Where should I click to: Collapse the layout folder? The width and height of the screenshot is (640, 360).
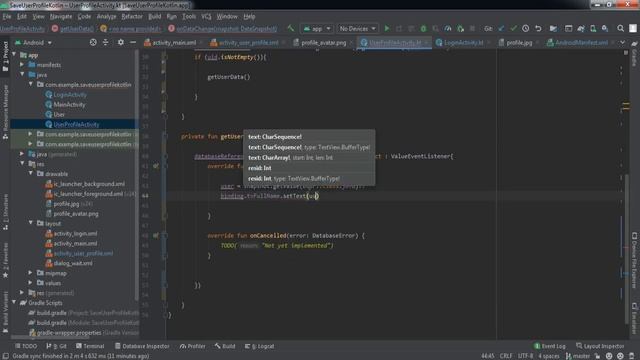(x=31, y=223)
